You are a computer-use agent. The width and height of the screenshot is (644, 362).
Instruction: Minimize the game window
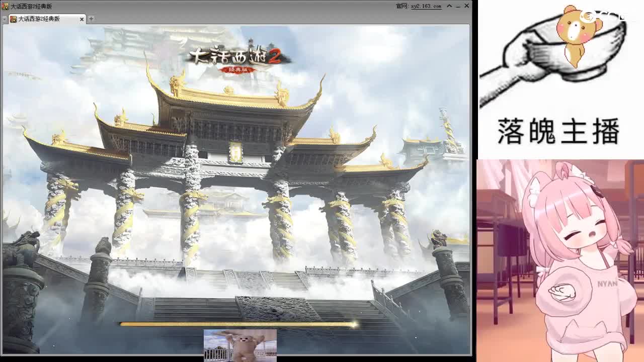tap(458, 6)
